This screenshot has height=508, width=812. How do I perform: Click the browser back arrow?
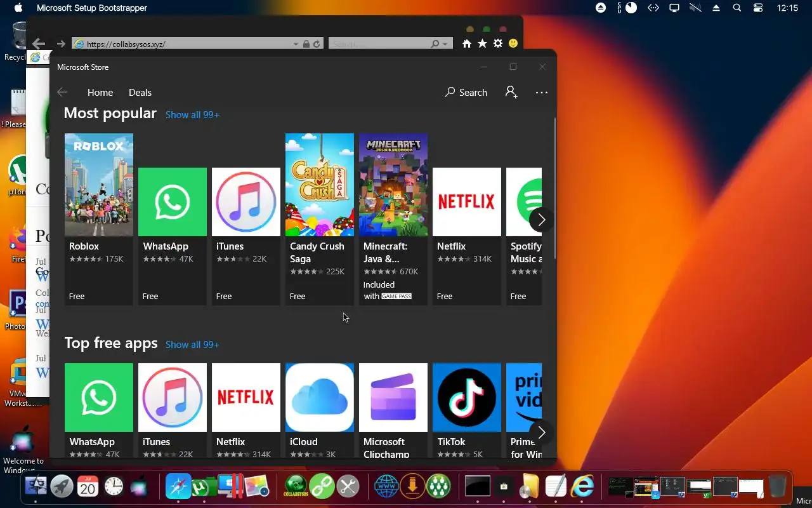39,44
